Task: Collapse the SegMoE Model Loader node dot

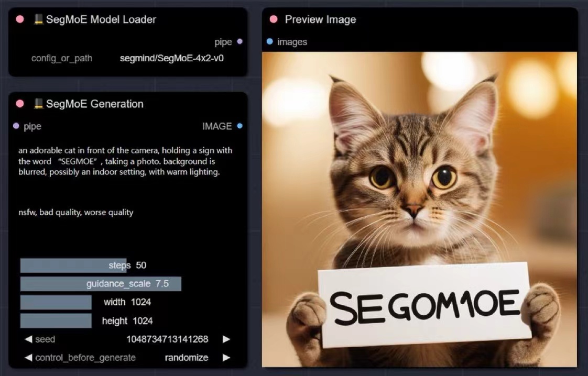Action: 20,19
